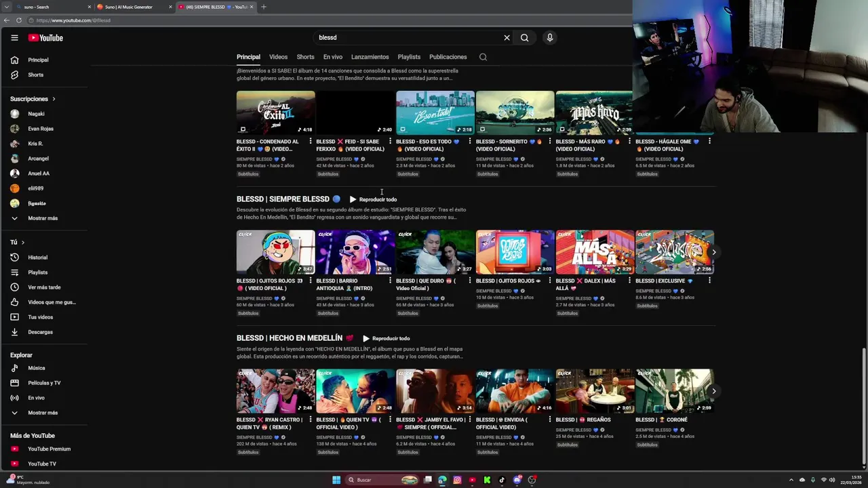Open En vivo under Explorar
868x488 pixels.
click(x=36, y=398)
